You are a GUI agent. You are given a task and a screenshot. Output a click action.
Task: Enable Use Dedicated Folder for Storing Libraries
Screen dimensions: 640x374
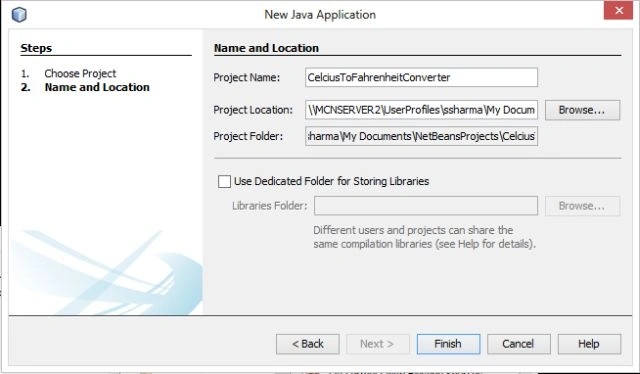224,181
